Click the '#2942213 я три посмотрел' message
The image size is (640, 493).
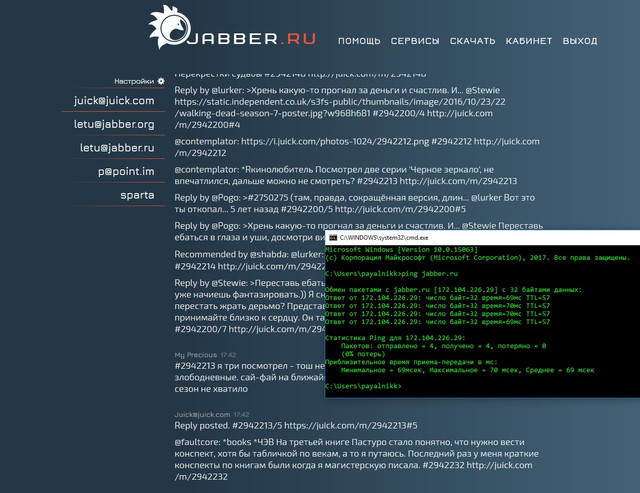pos(249,377)
